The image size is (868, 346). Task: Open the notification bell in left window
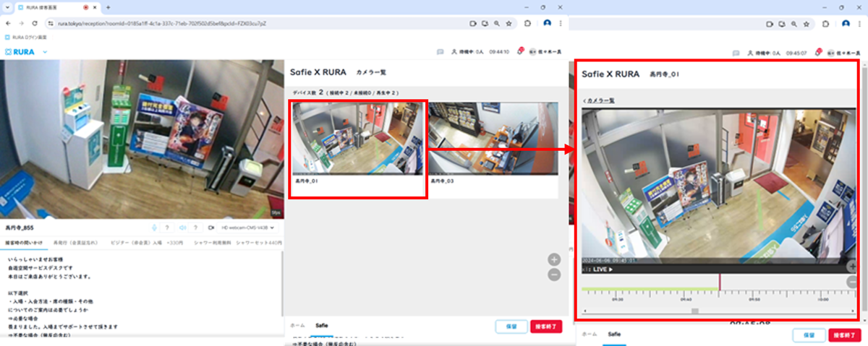519,52
